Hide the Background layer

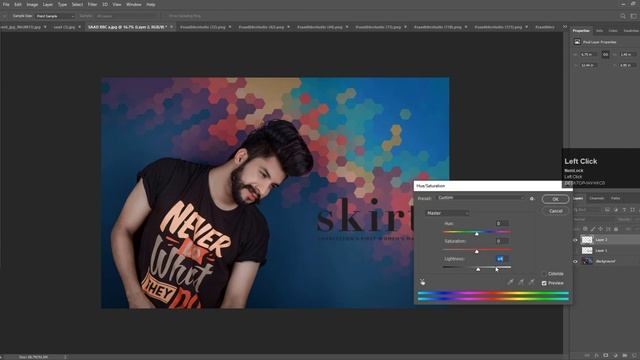(575, 261)
